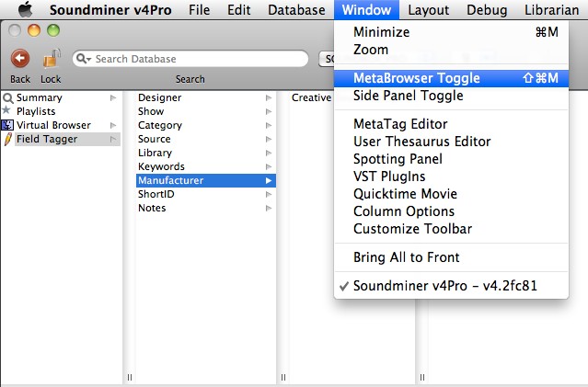Select MetaBrowser Toggle menu entry
Viewport: 588px width, 387px height.
(417, 78)
